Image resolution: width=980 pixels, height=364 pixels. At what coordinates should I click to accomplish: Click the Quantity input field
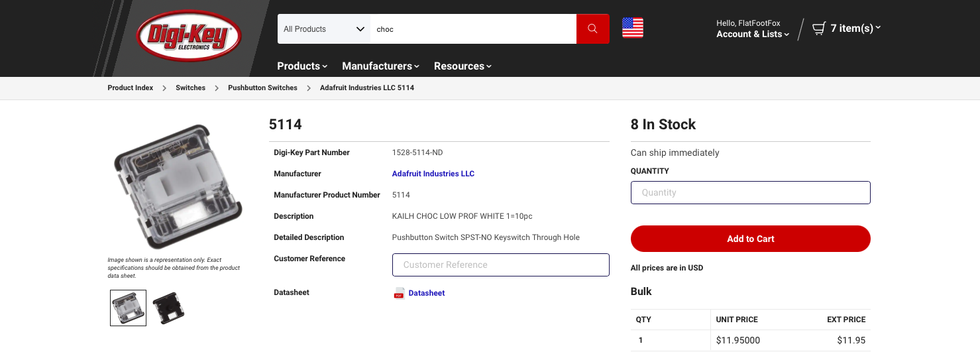(x=750, y=192)
